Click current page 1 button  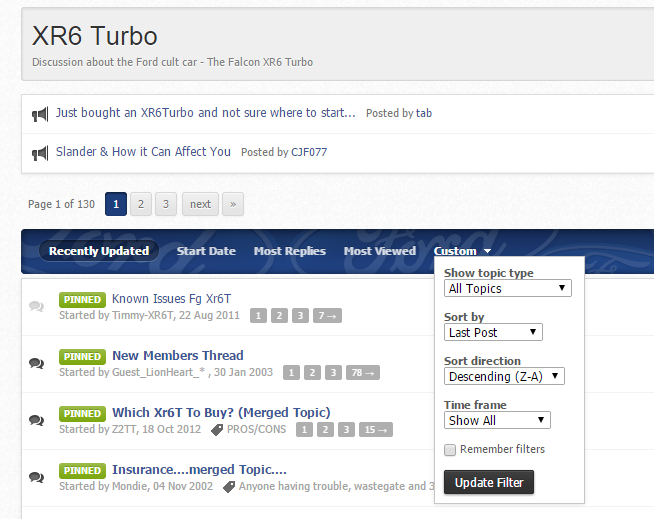[116, 204]
